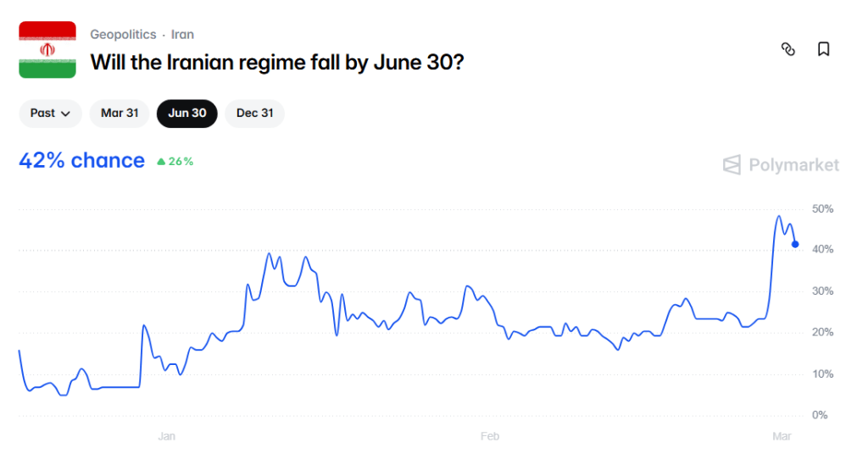Click the Polymarket watermark text
868x459 pixels.
(794, 165)
